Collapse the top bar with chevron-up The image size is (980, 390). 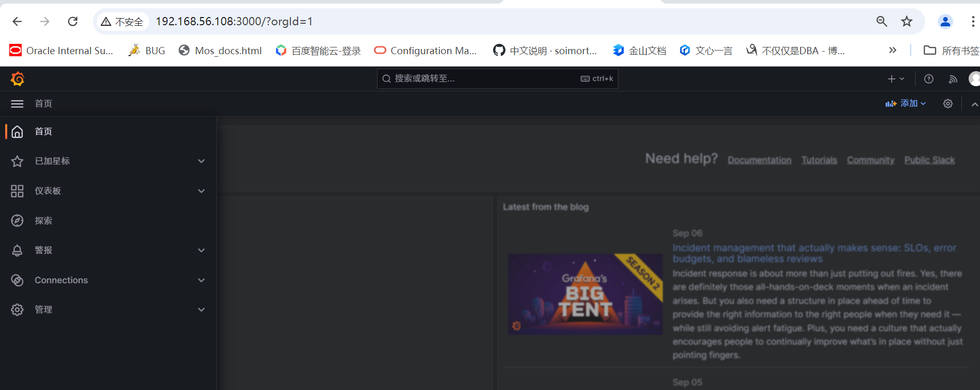[974, 104]
